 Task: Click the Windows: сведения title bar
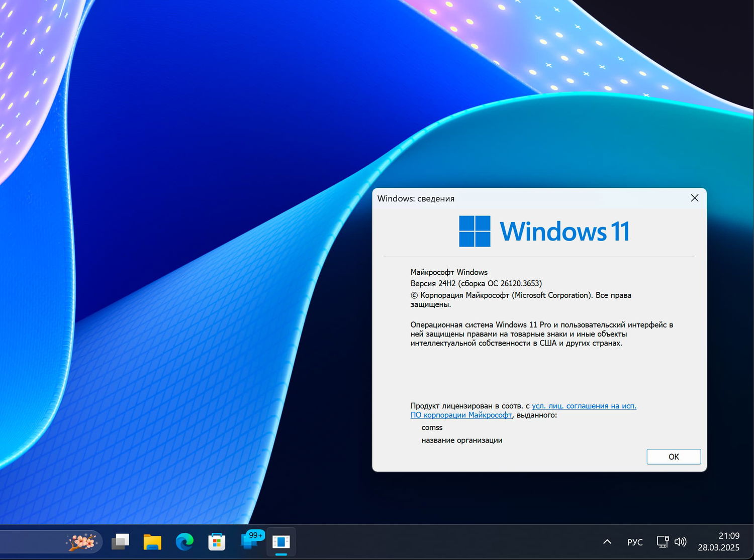[x=415, y=198]
